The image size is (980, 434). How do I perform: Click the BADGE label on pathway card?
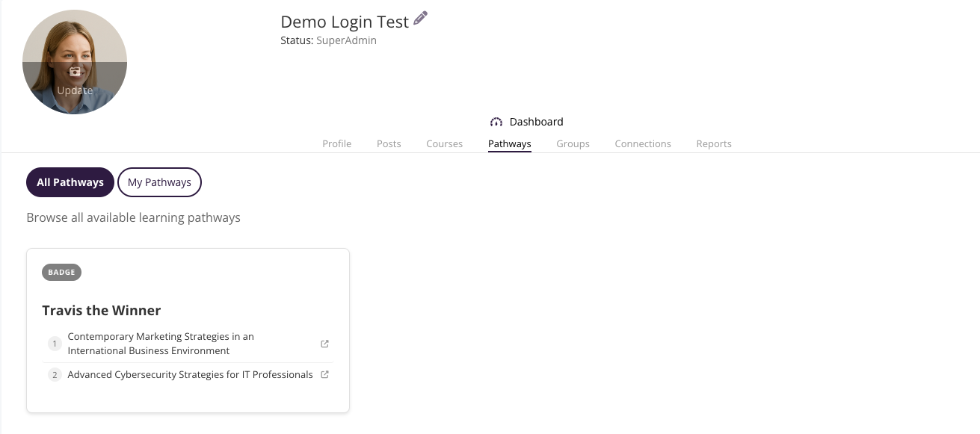pos(61,273)
